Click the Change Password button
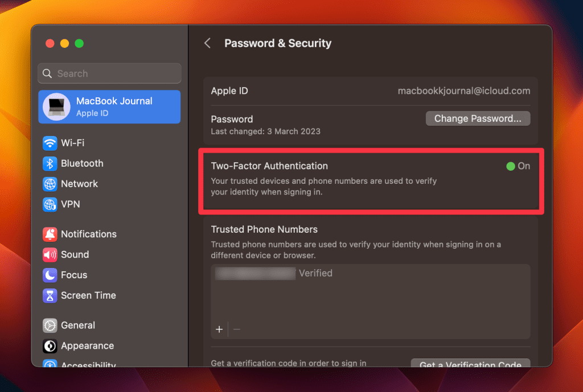The width and height of the screenshot is (583, 392). [x=478, y=119]
